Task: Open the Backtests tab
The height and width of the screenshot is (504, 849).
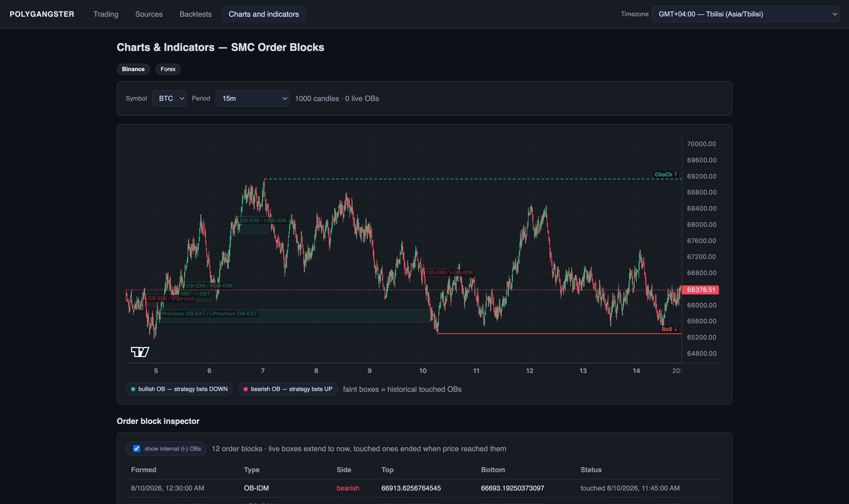Action: (x=195, y=14)
